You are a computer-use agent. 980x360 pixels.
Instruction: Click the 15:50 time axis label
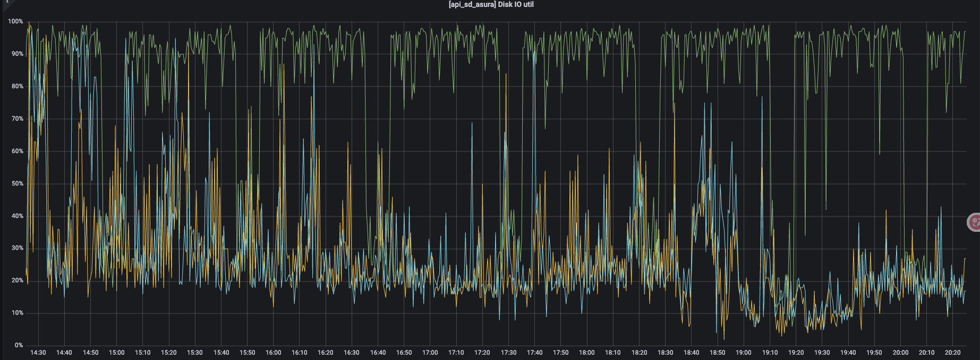(x=248, y=353)
